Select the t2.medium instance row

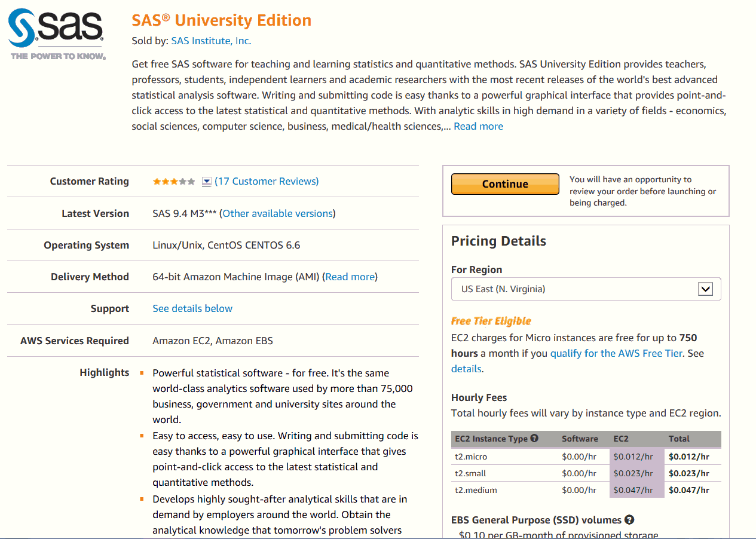[x=586, y=490]
